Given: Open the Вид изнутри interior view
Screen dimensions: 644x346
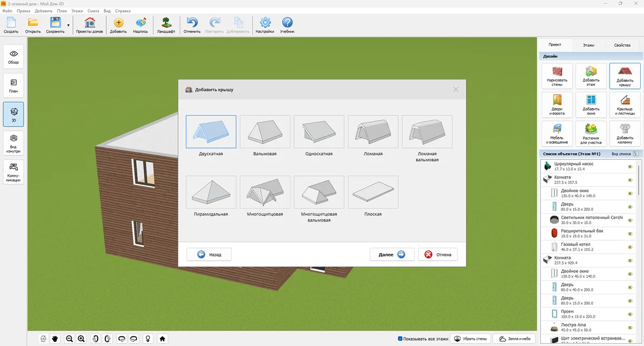Looking at the screenshot, I should [13, 143].
